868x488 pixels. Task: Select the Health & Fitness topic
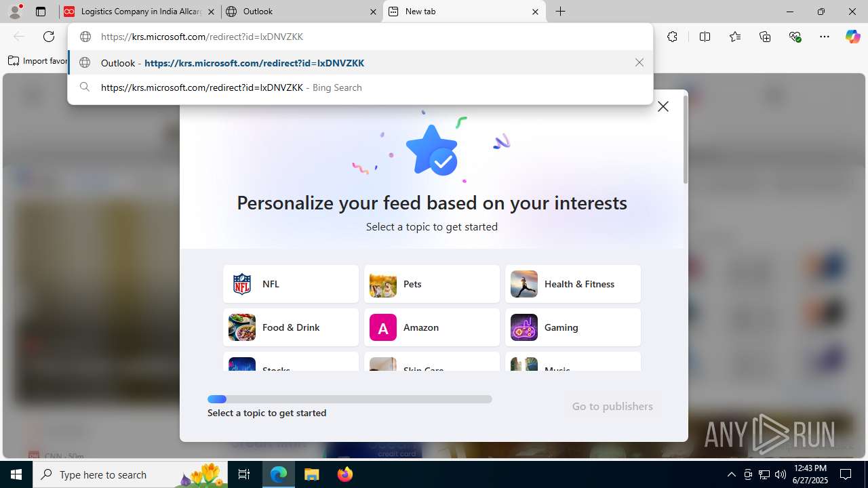573,284
